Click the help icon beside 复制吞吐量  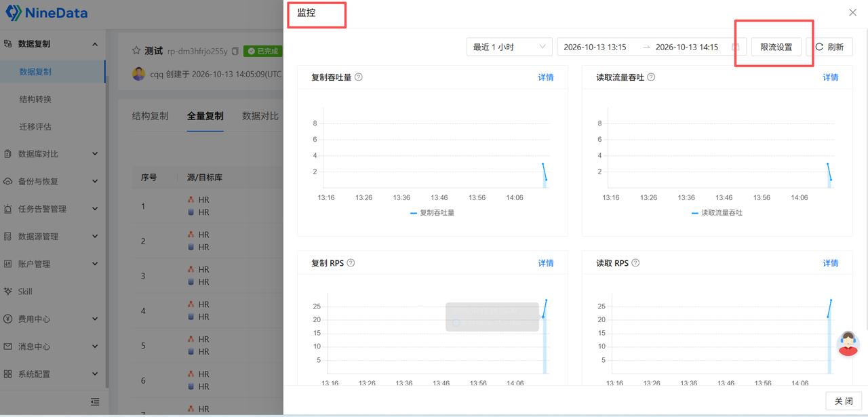pos(359,77)
